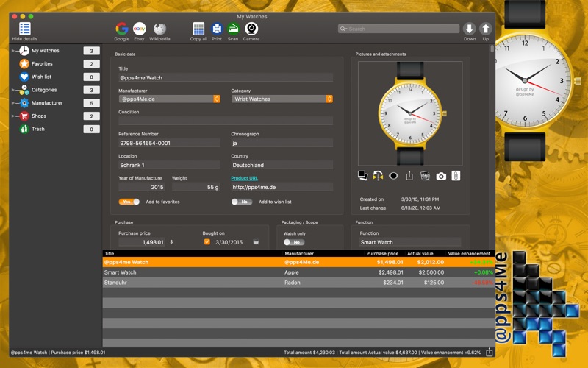This screenshot has height=368, width=588.
Task: Click the stacked photos icon under the picture
Action: click(x=362, y=176)
